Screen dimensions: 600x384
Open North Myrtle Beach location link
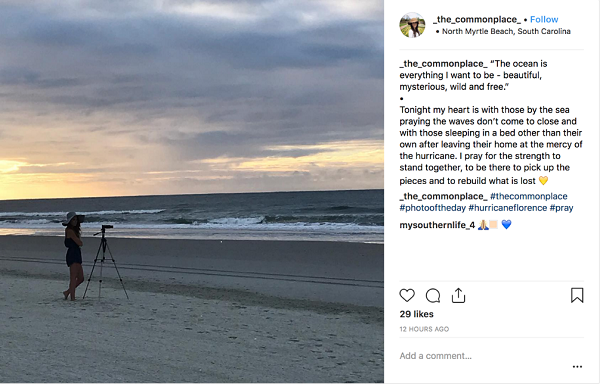(506, 31)
